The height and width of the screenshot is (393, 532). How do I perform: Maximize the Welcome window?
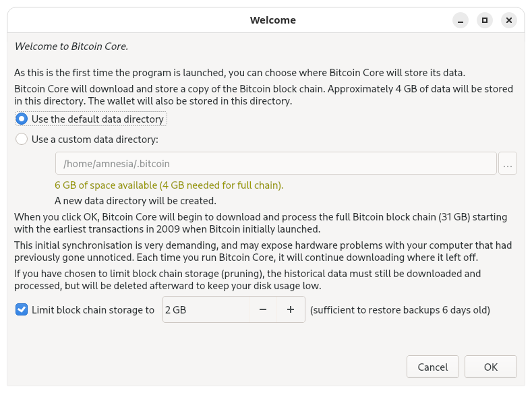click(x=485, y=20)
